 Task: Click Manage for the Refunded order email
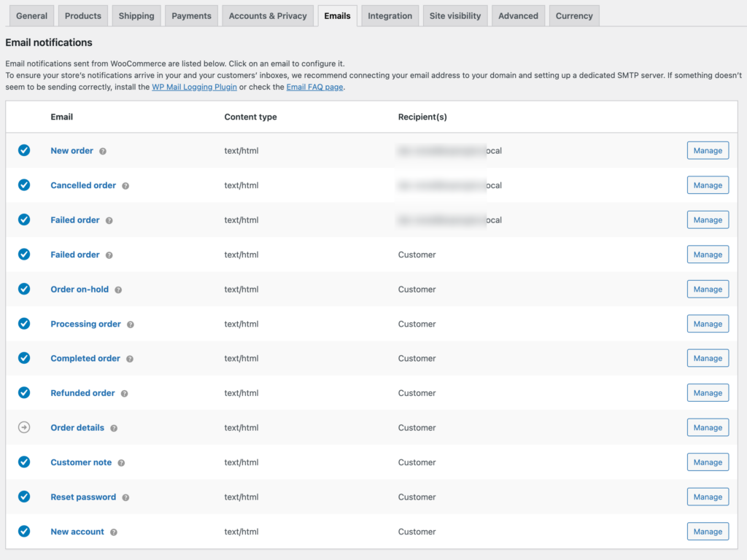(708, 392)
